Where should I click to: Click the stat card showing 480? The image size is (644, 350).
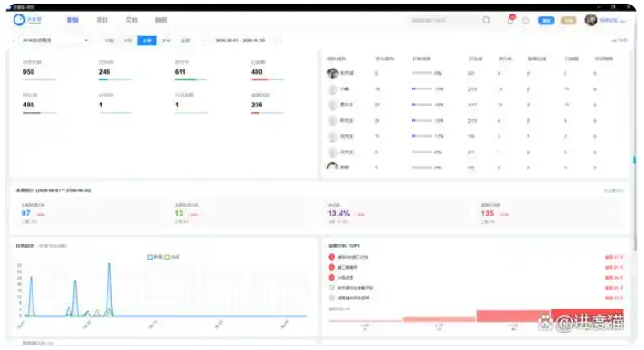(x=267, y=70)
